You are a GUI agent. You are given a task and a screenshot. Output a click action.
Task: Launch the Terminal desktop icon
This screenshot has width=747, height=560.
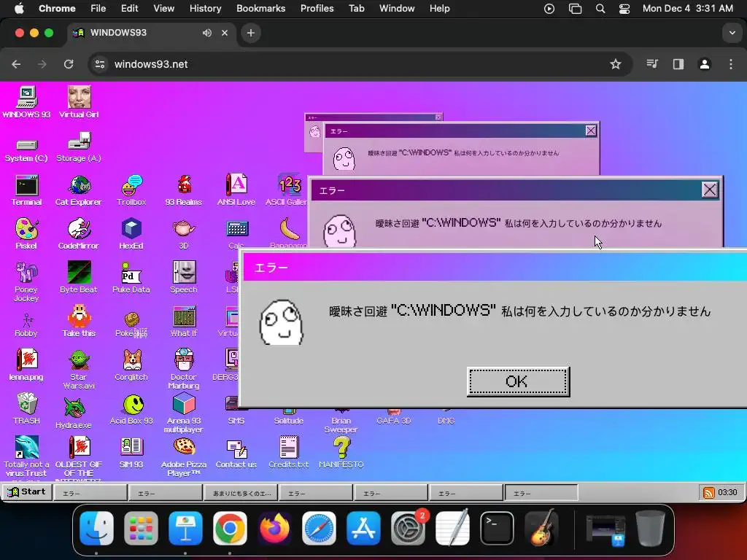click(x=27, y=190)
